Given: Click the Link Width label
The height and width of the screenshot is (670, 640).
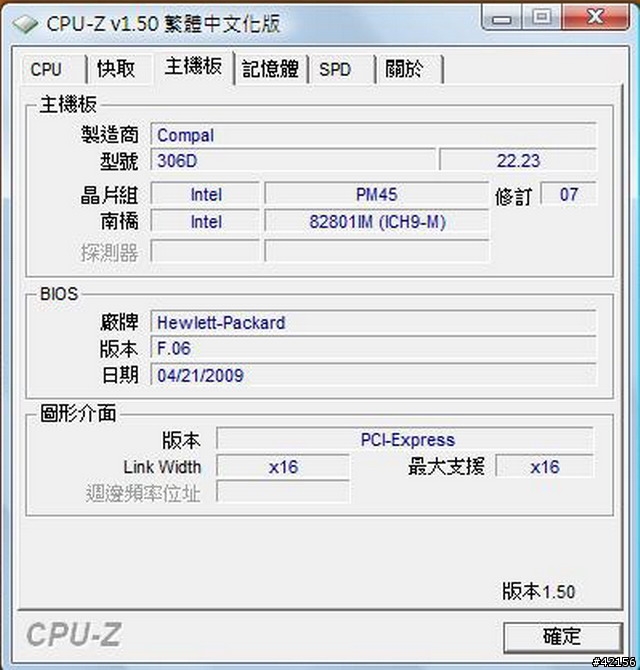Looking at the screenshot, I should tap(162, 467).
